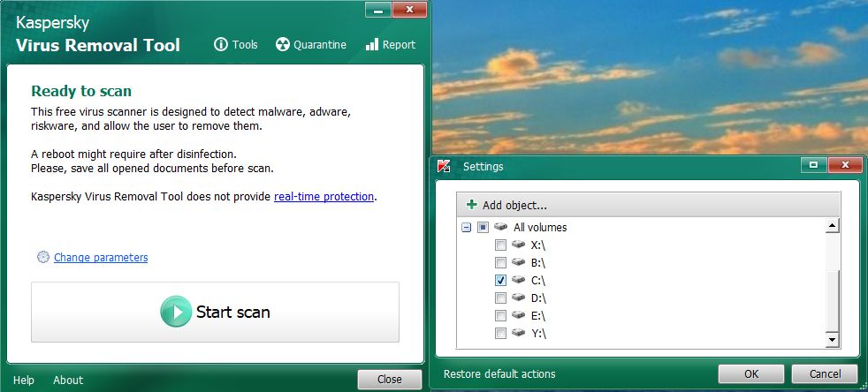Toggle the All volumes checkbox
The height and width of the screenshot is (392, 868).
[483, 227]
